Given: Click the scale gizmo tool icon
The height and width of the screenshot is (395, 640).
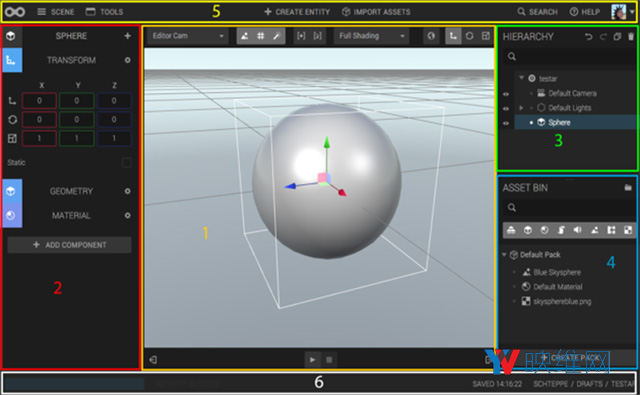Looking at the screenshot, I should pyautogui.click(x=486, y=36).
